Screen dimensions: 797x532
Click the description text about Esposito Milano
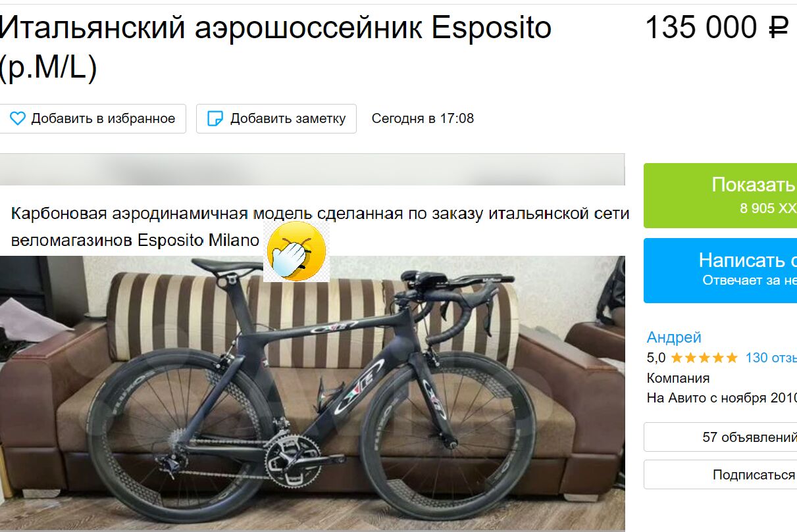pyautogui.click(x=320, y=227)
